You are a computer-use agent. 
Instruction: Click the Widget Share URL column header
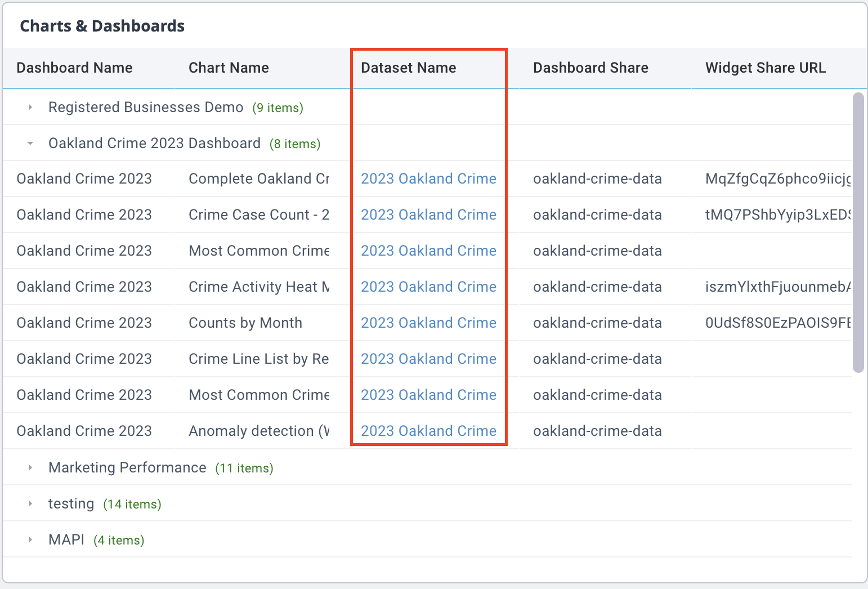[x=765, y=68]
